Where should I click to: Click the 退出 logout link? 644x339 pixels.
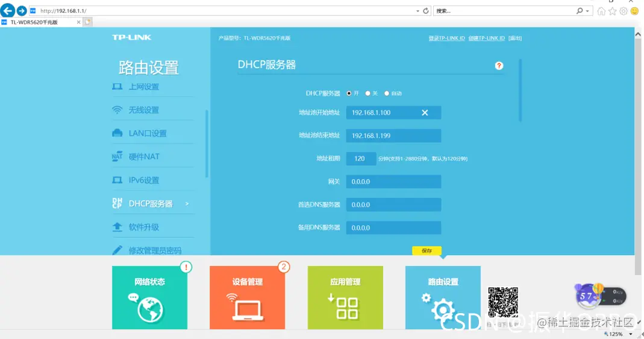[x=515, y=38]
